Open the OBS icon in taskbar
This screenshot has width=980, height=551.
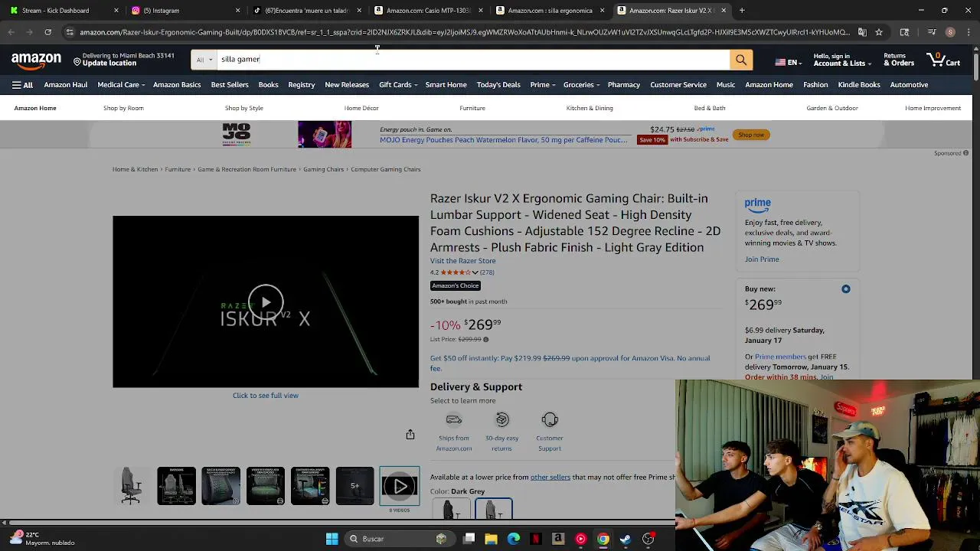tap(648, 539)
